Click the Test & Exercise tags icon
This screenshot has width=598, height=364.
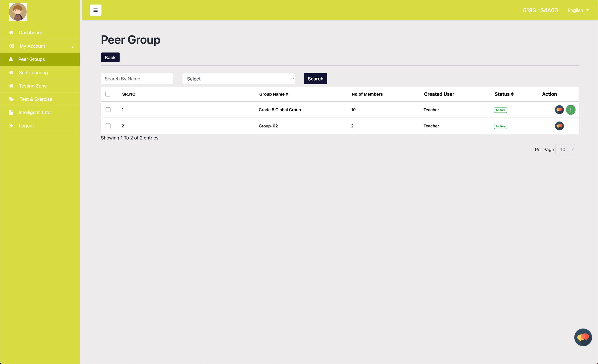pos(11,99)
